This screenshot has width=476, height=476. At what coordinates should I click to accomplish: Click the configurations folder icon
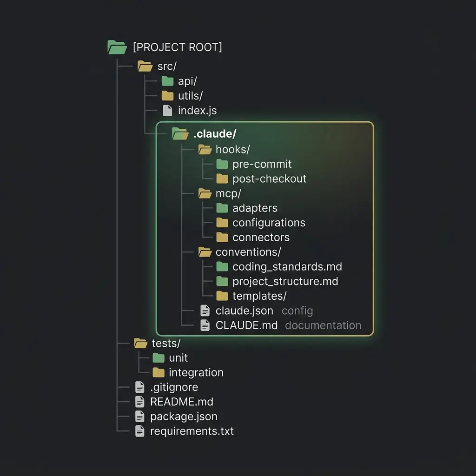[x=222, y=223]
